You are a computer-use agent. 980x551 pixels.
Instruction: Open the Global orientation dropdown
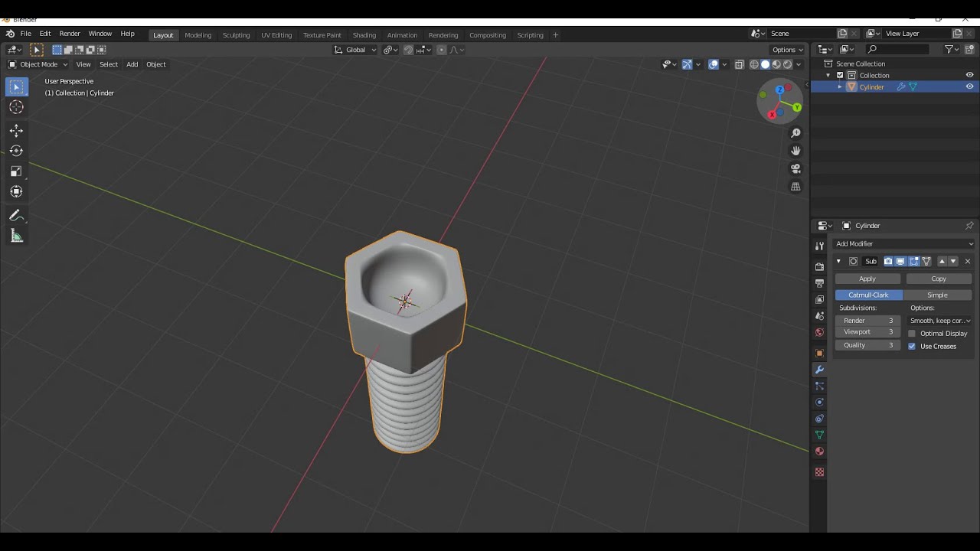click(355, 50)
